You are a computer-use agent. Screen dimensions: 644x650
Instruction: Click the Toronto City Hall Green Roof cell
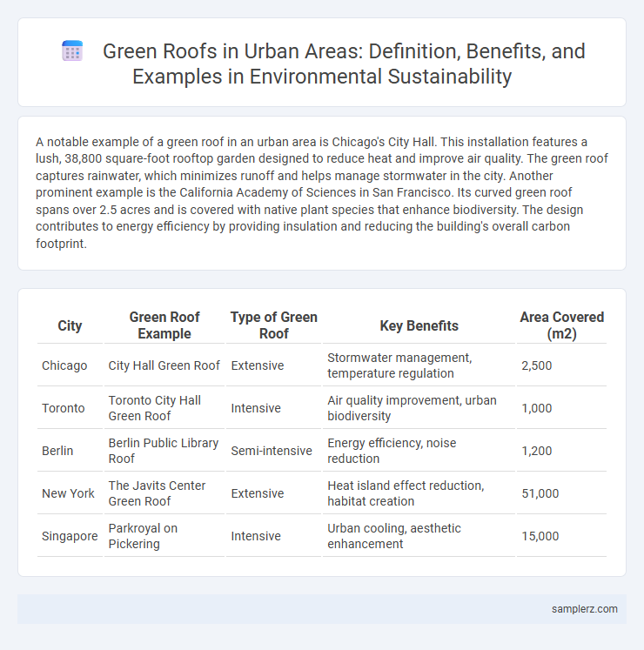click(x=164, y=408)
